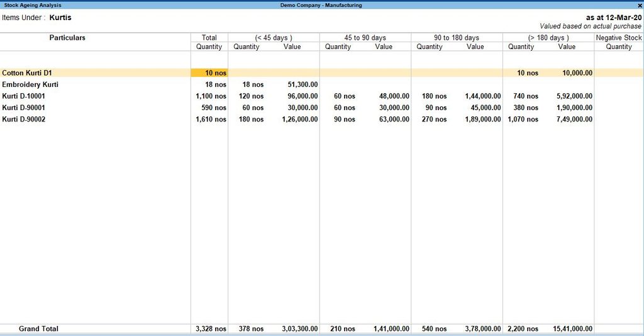Screen dimensions: 644x336
Task: Click Kurti D-10001 quantity 740 nos
Action: pyautogui.click(x=526, y=96)
